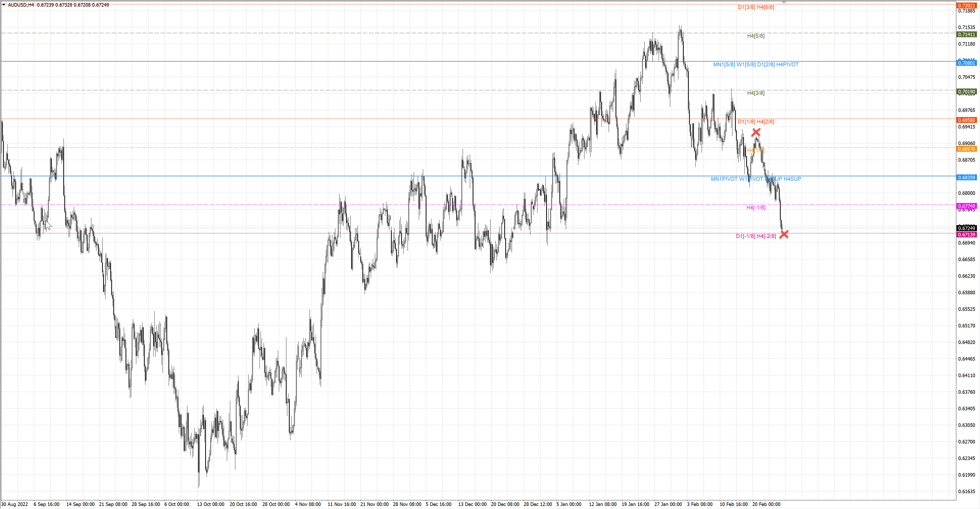Image resolution: width=980 pixels, height=509 pixels.
Task: Select the magenta H4[-1/8] level label
Action: click(755, 208)
